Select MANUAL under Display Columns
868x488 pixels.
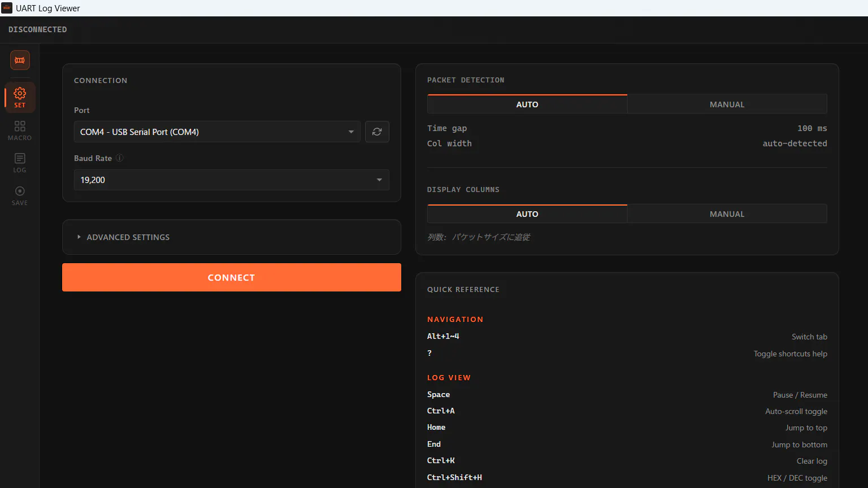pos(727,213)
